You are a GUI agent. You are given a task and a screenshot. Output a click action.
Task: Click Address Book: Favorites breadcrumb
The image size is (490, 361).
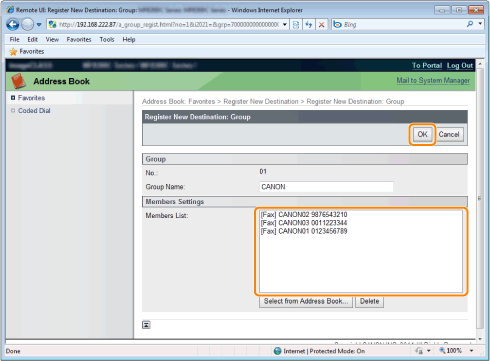click(x=178, y=101)
